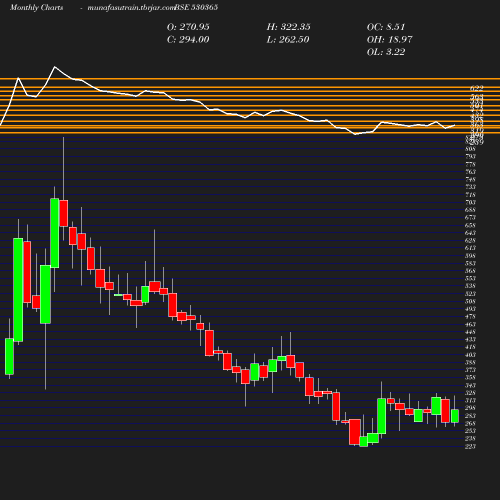The height and width of the screenshot is (500, 500).
Task: Click the leftmost green candlestick body
Action: pos(9,356)
